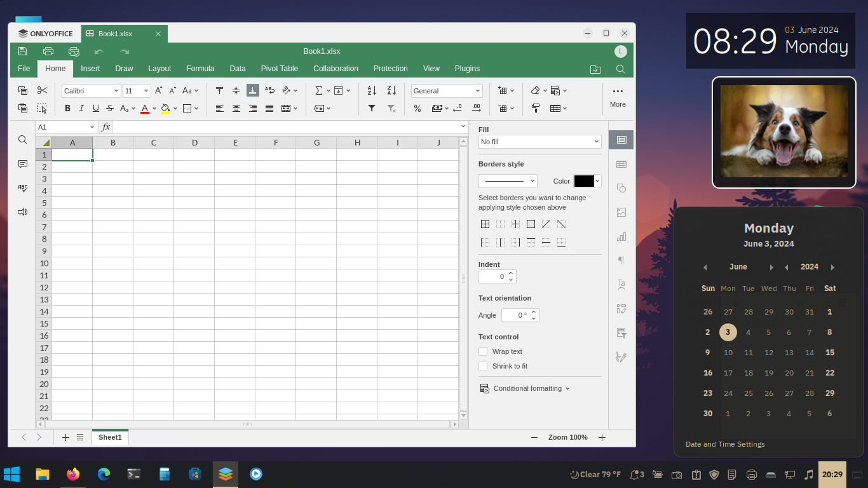868x488 pixels.
Task: Enable the Shrink to fit checkbox
Action: [483, 366]
